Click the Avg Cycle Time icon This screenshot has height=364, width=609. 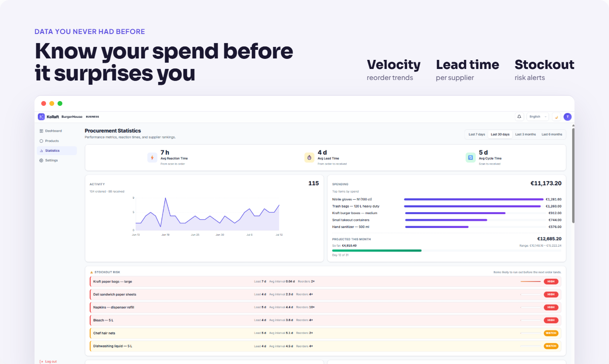tap(470, 158)
